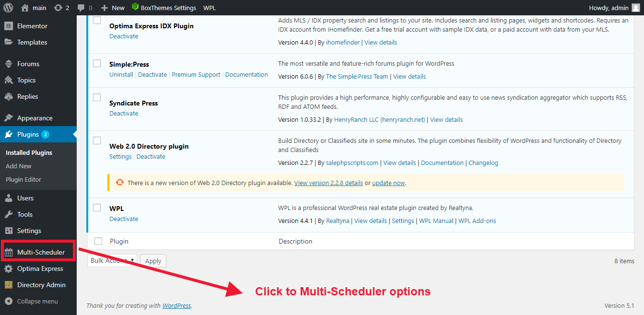This screenshot has width=644, height=315.
Task: Tick the select-all checkbox in table footer
Action: [x=98, y=241]
